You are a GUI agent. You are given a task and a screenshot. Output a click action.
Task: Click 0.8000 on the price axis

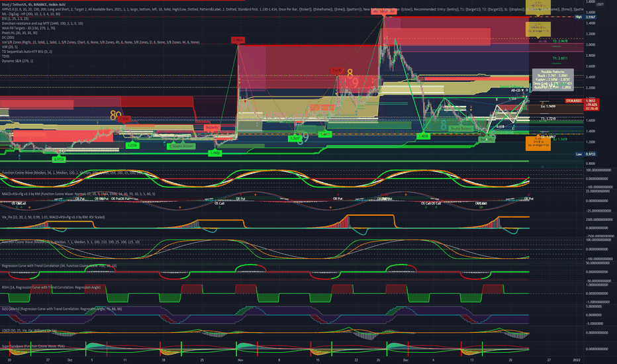591,163
